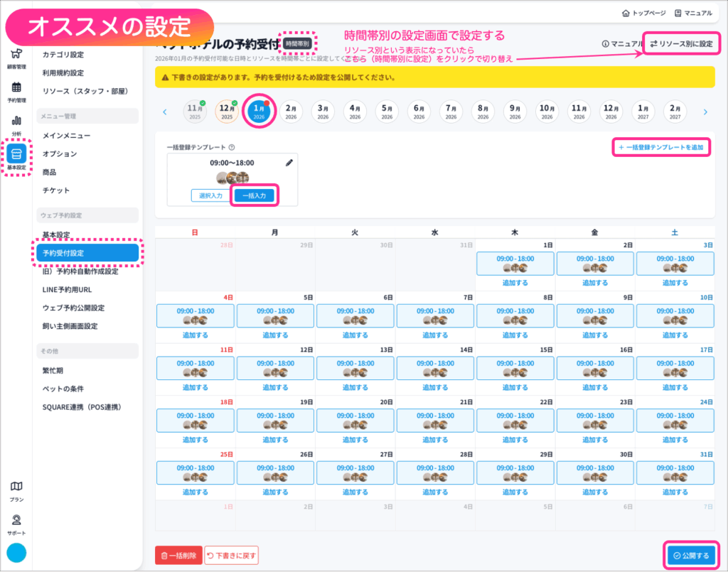The width and height of the screenshot is (728, 572).
Task: Open ウェブ予約公開設定 menu item
Action: tap(73, 308)
